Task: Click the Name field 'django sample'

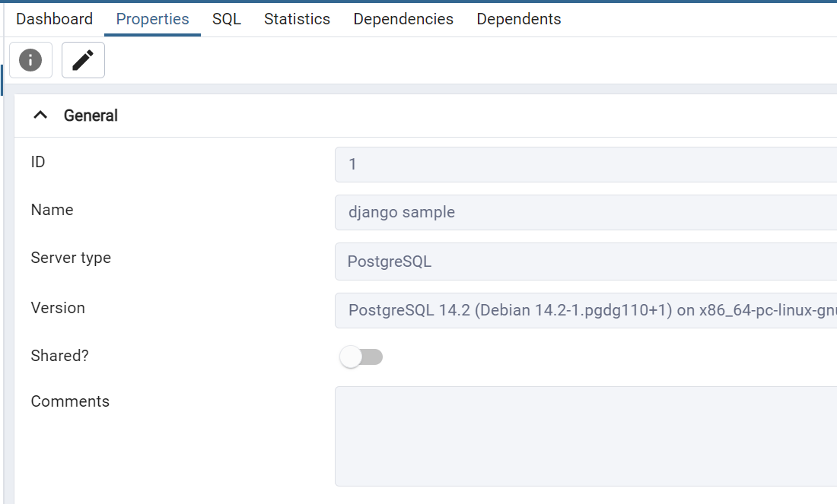Action: click(586, 212)
